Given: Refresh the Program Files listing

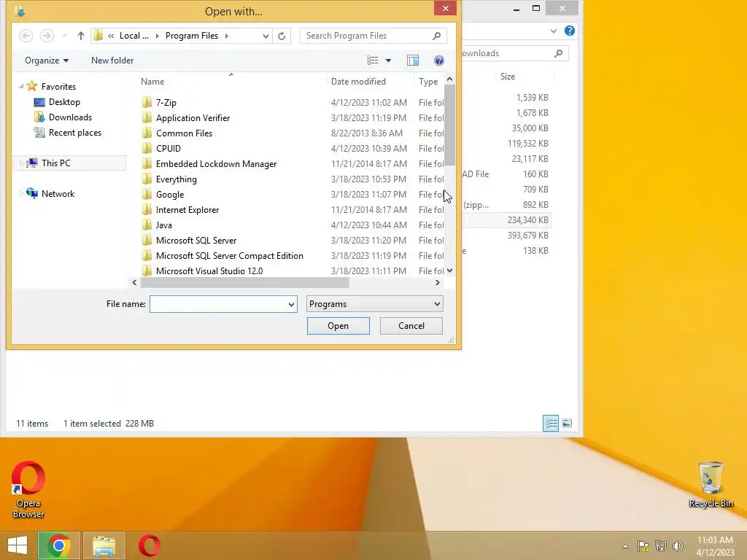Looking at the screenshot, I should coord(282,36).
